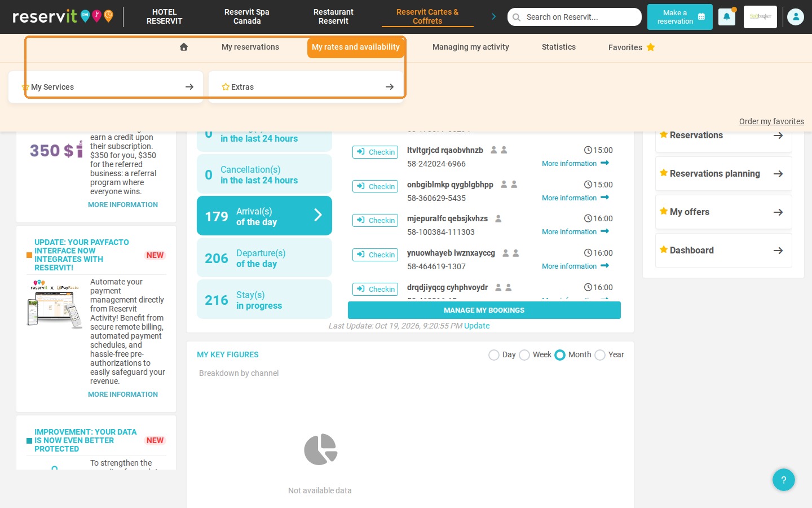Open MORE INFORMATION under Payfacto news

[x=123, y=395]
